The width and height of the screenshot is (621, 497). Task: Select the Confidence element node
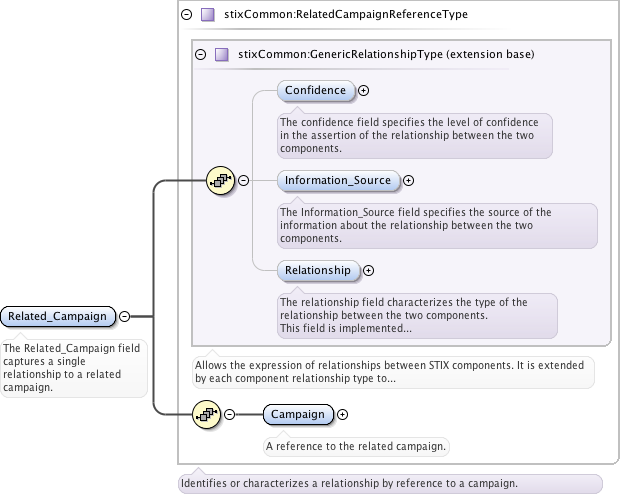(315, 90)
